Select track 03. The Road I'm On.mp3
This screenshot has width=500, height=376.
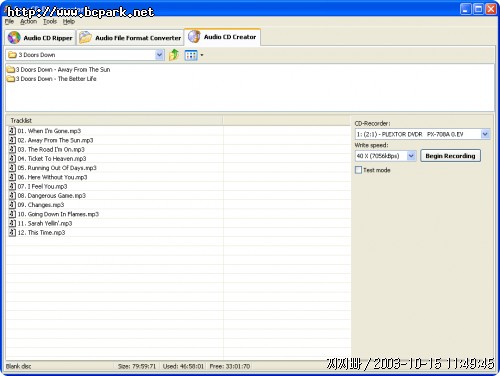coord(51,149)
